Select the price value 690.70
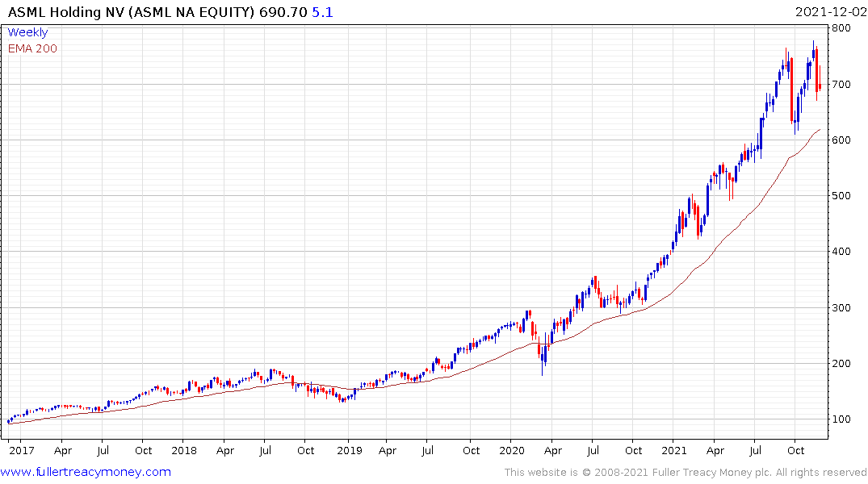The height and width of the screenshot is (484, 868). (x=283, y=12)
